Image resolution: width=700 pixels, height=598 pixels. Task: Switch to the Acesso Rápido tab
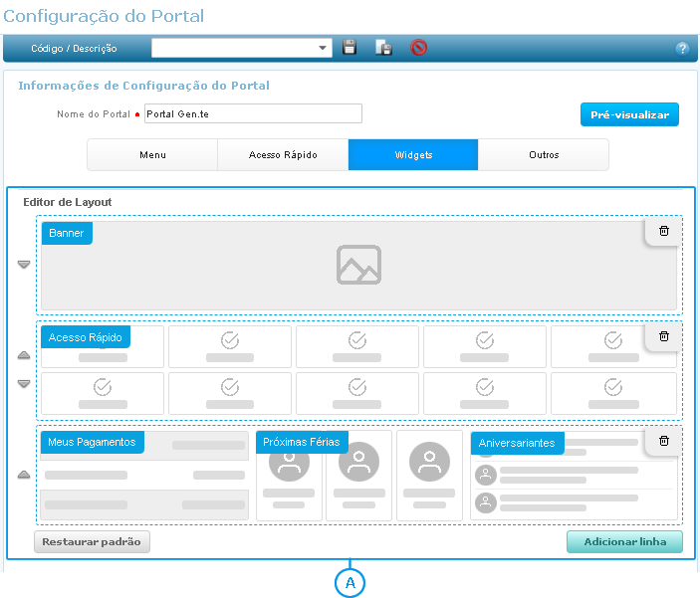(283, 155)
